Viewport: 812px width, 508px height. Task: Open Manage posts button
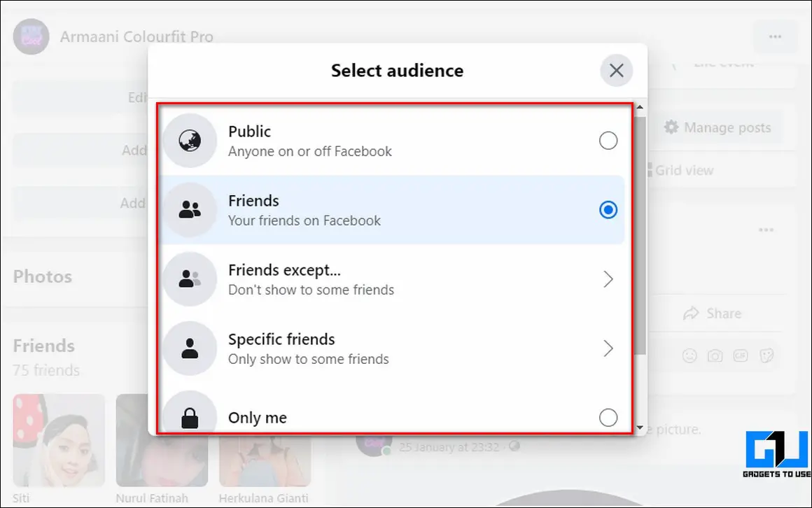point(717,127)
